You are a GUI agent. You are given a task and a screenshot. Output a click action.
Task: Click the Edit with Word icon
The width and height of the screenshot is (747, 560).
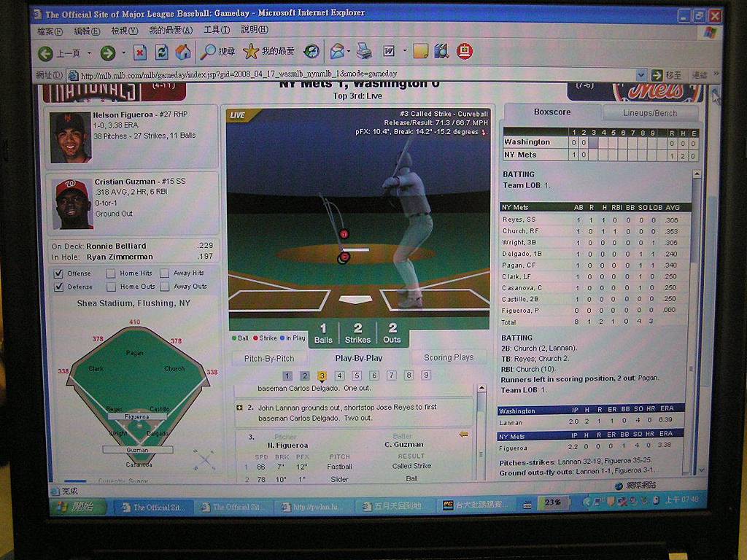[x=390, y=51]
